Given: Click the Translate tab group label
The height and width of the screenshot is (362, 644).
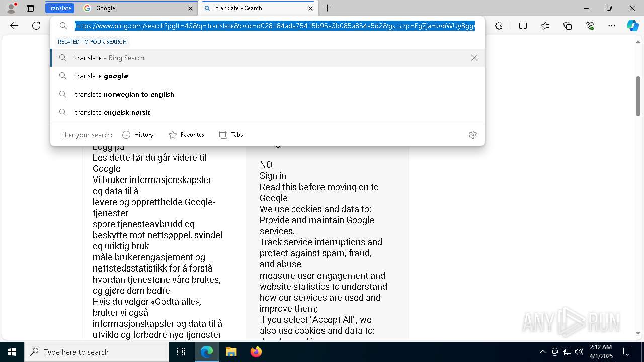Looking at the screenshot, I should tap(60, 8).
